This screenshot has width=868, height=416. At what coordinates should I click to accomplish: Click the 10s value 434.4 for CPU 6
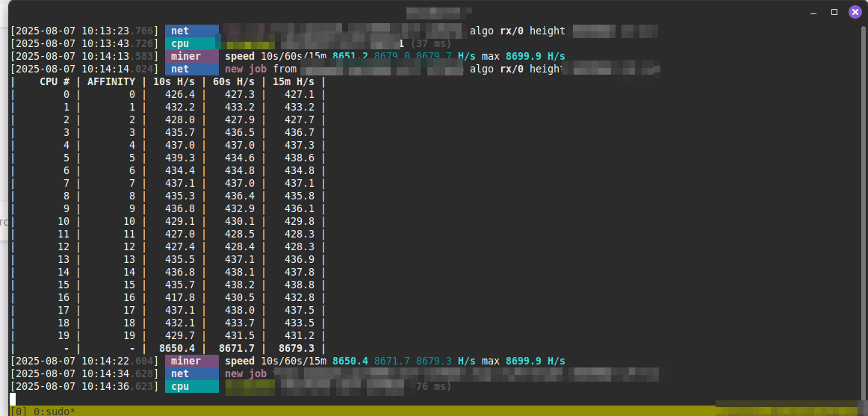180,171
